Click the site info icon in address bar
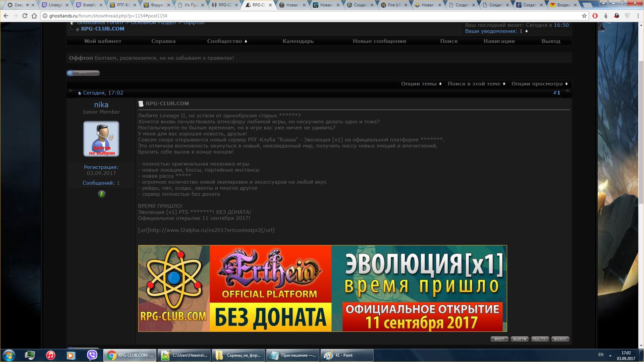 pyautogui.click(x=45, y=16)
